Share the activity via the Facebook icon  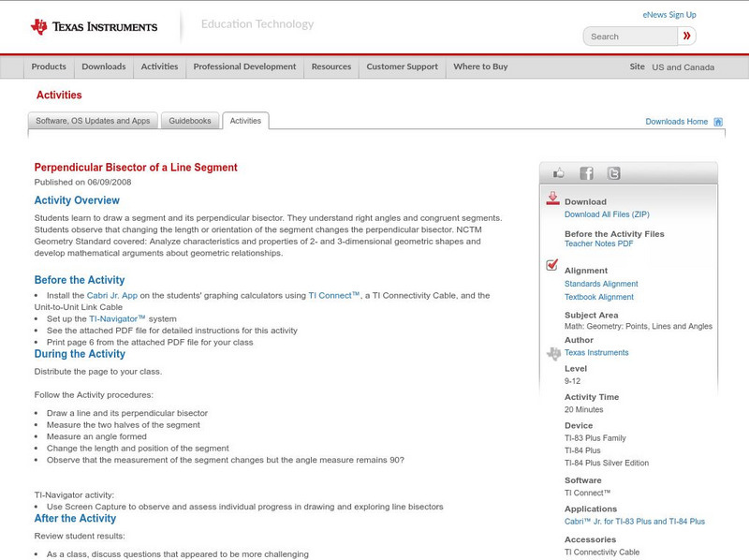587,173
